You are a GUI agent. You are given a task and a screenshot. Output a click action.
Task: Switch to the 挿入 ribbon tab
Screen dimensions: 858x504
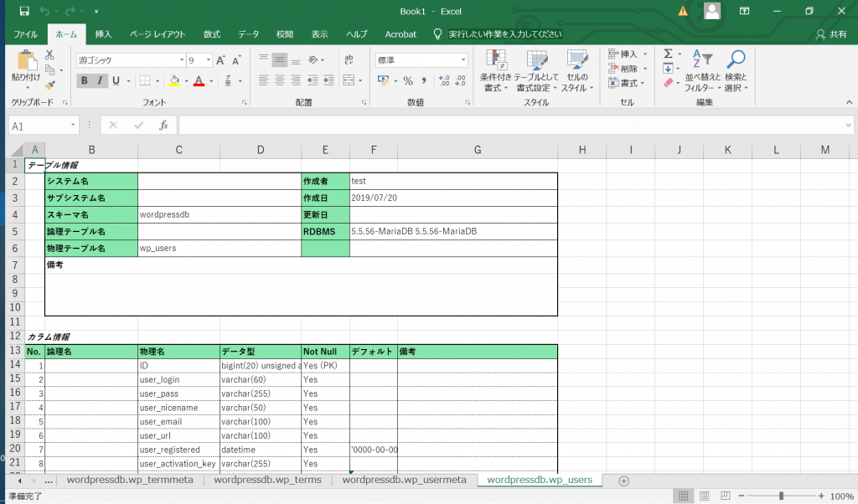(x=103, y=34)
